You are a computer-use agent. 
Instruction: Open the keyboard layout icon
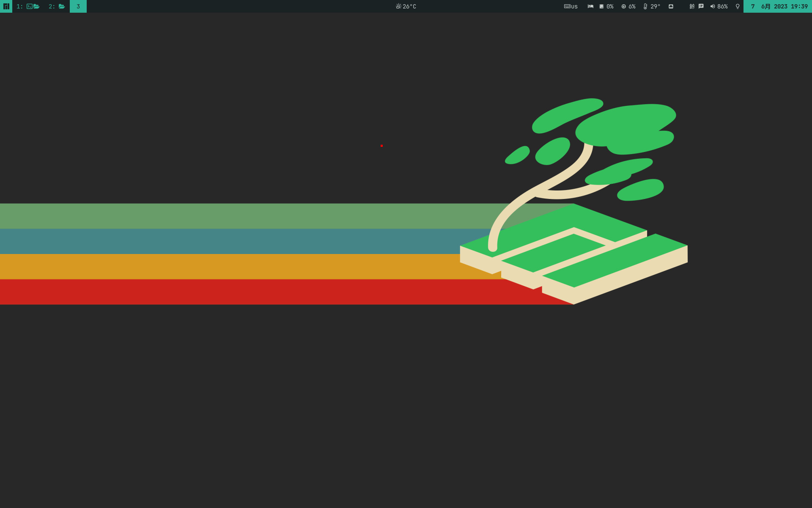[567, 6]
